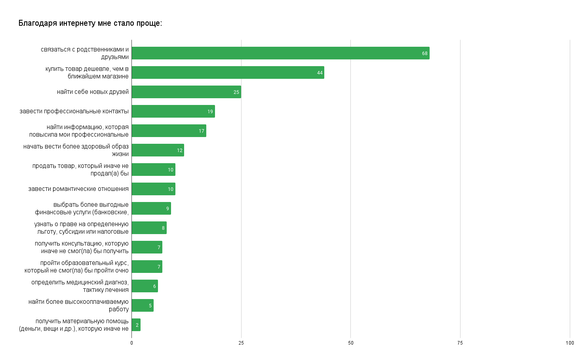Click the bar with value 8
The width and height of the screenshot is (588, 364).
coord(149,228)
